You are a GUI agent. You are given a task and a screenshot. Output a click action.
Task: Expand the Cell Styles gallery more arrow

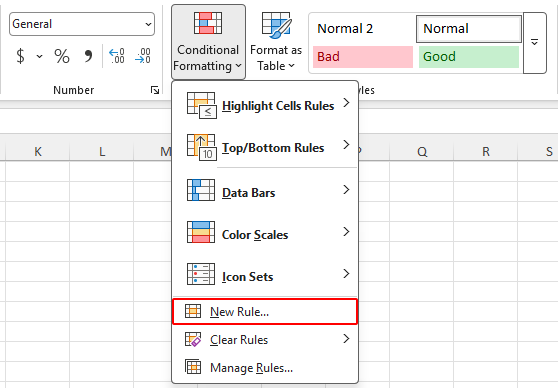click(x=535, y=43)
